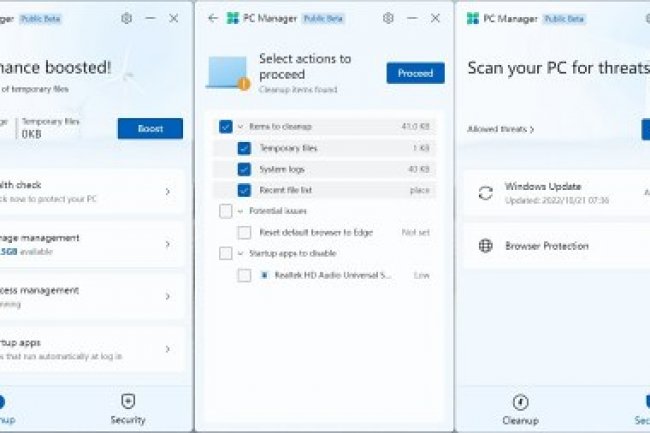Click the 'Not set' browser status text
The height and width of the screenshot is (433, 650).
coord(416,232)
